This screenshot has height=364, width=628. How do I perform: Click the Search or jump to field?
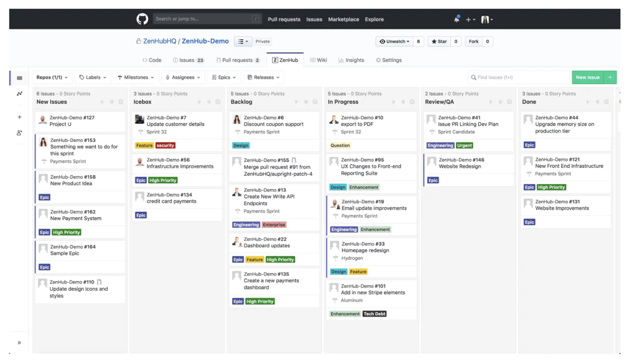[207, 19]
